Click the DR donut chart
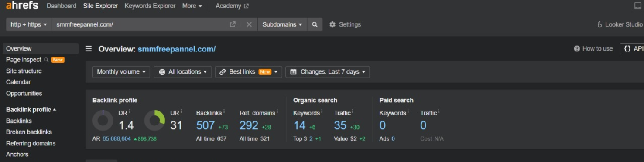This screenshot has height=162, width=644. click(x=103, y=121)
